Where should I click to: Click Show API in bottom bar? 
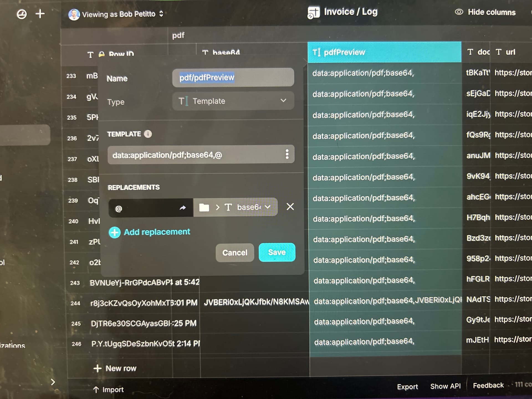coord(445,386)
